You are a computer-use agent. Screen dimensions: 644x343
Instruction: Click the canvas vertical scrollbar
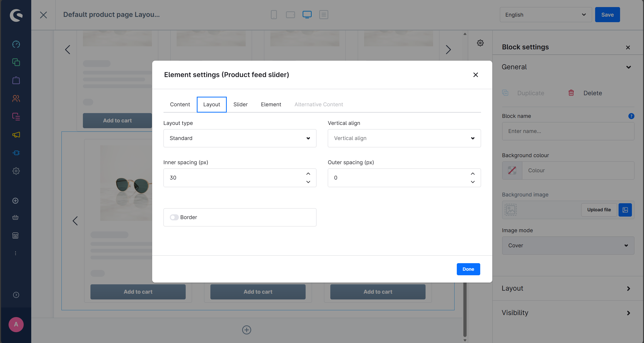click(x=465, y=310)
